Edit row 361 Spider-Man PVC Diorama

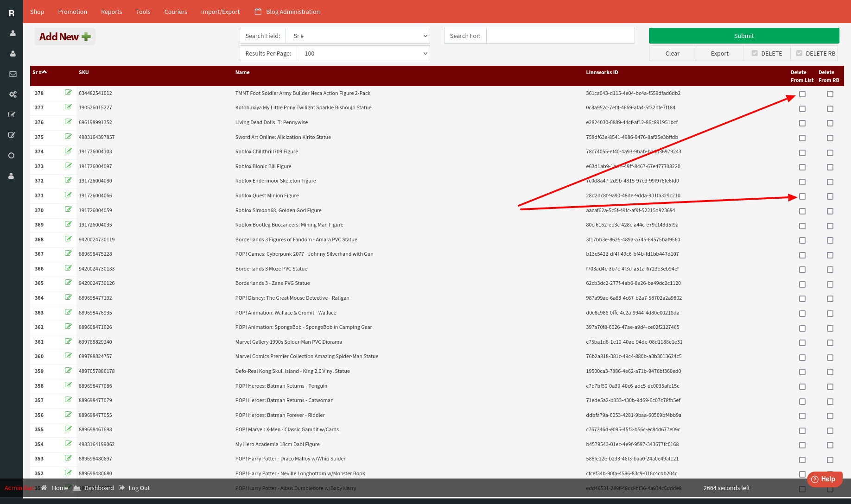(68, 341)
